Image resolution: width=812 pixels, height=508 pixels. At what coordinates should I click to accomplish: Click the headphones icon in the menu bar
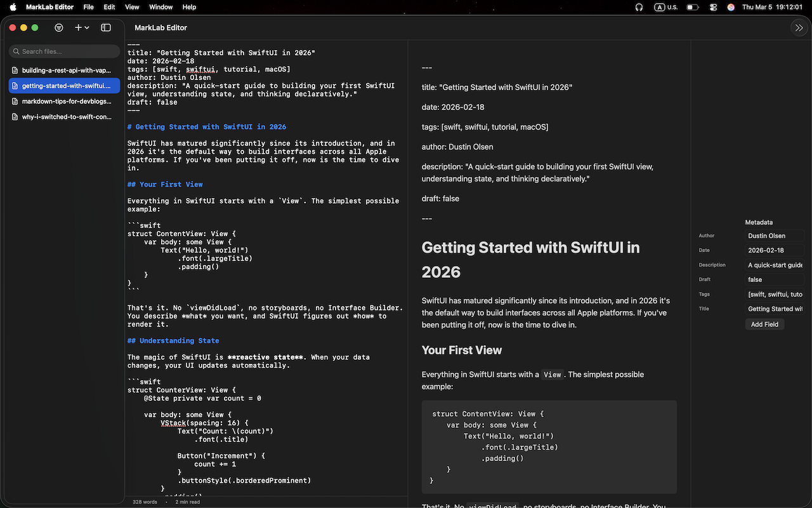[x=638, y=7]
